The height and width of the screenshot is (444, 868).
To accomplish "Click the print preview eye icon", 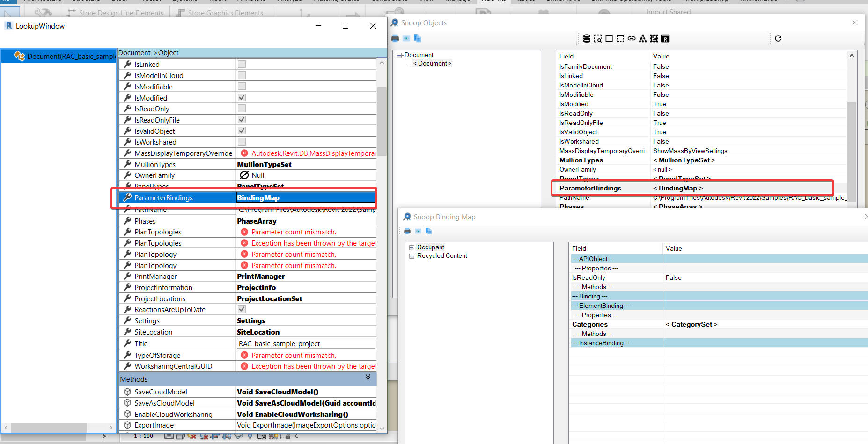I will 406,38.
